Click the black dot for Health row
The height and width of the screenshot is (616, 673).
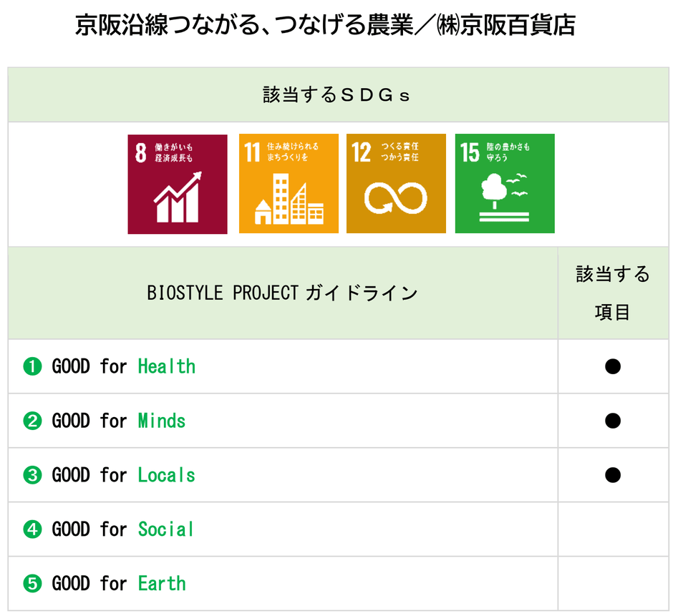point(612,367)
